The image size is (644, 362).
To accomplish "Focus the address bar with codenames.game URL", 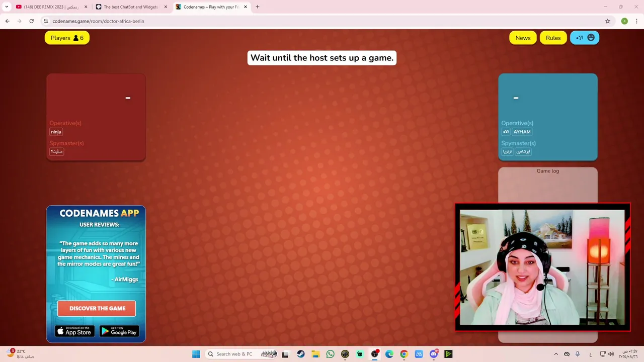I will [x=322, y=21].
